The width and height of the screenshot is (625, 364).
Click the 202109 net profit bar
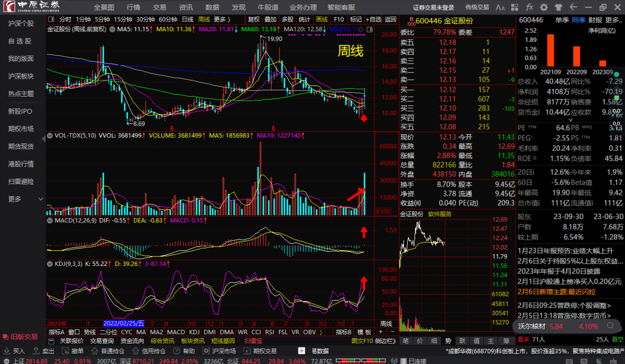550,50
